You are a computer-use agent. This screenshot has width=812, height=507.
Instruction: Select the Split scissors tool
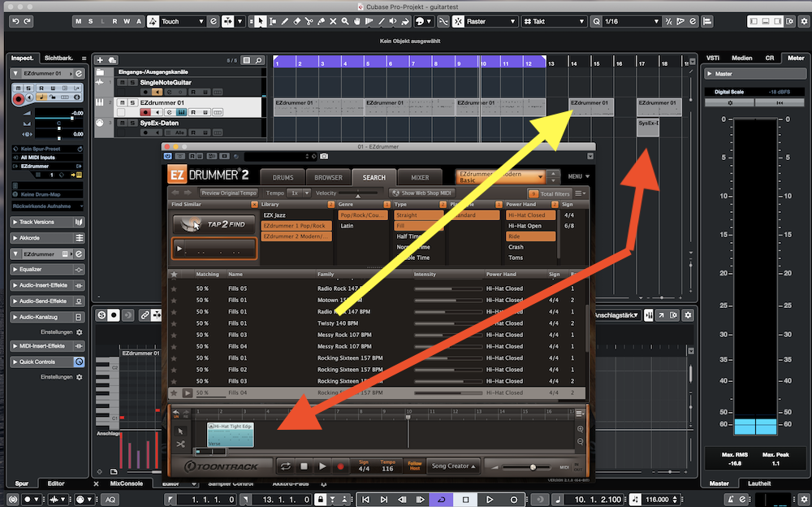coord(309,21)
